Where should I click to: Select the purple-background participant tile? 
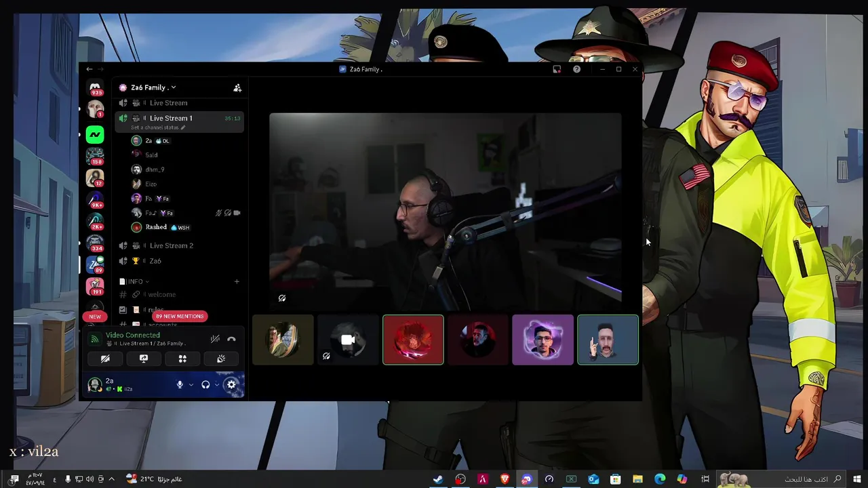tap(542, 340)
